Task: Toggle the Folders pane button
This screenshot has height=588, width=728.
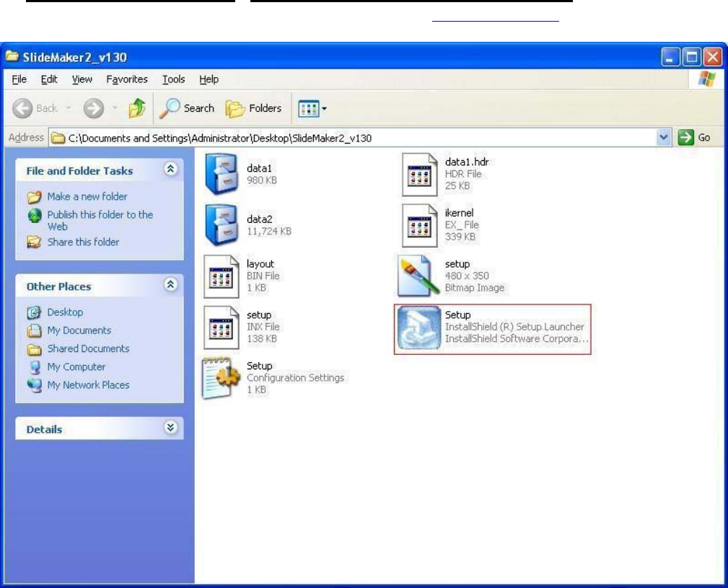Action: 253,109
